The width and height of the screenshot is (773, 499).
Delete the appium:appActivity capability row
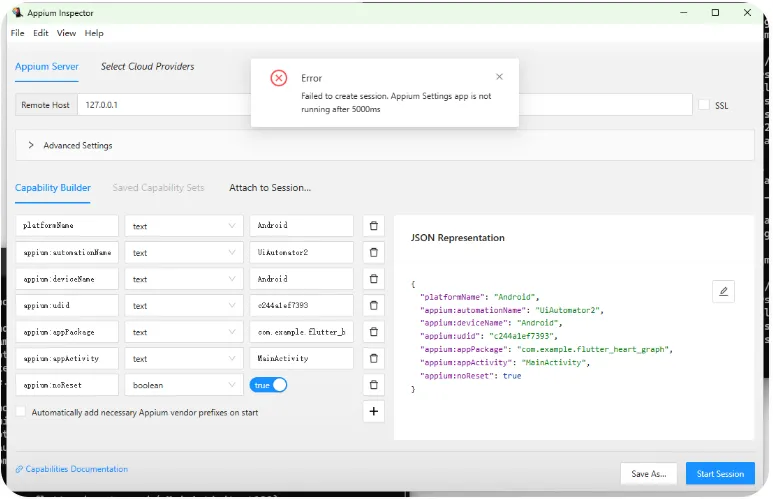(373, 358)
